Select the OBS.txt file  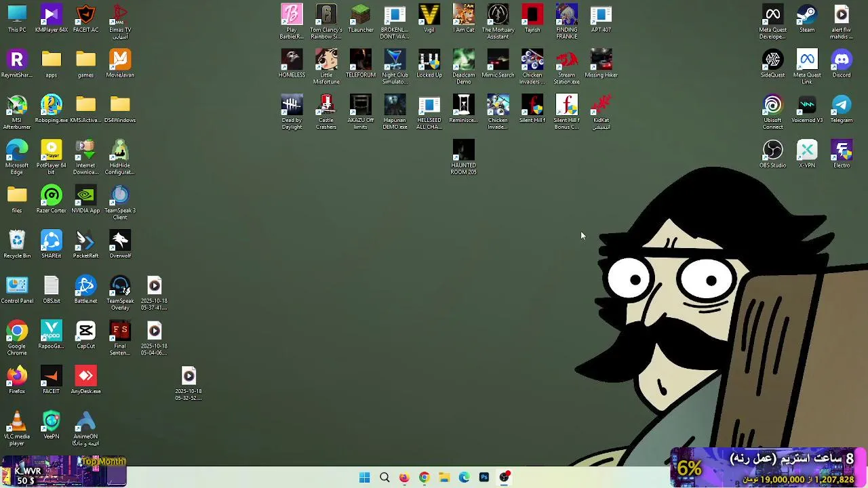coord(52,290)
